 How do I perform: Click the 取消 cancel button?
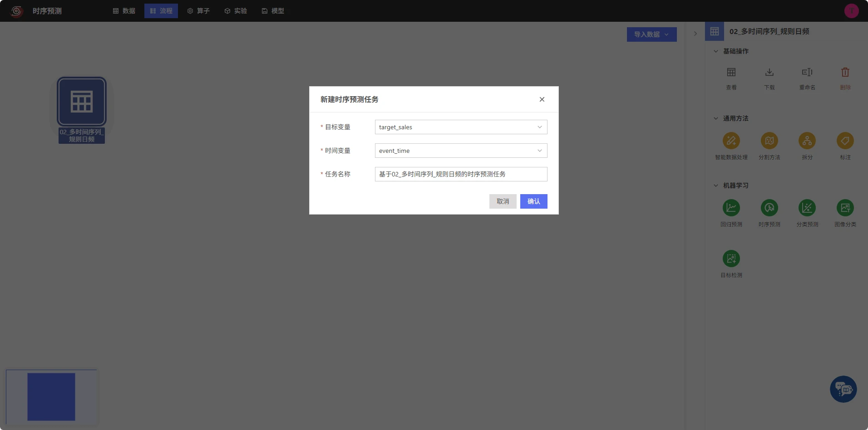point(503,201)
